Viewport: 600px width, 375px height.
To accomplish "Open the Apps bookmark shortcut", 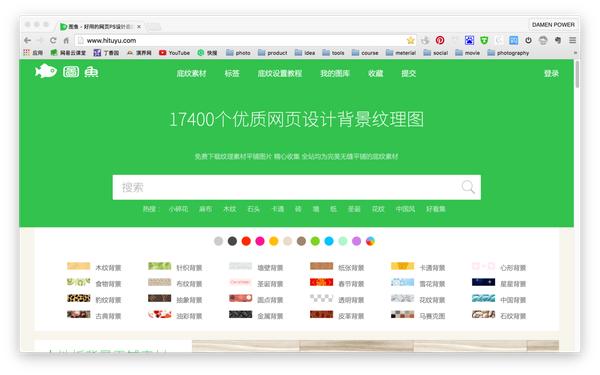I will 33,53.
